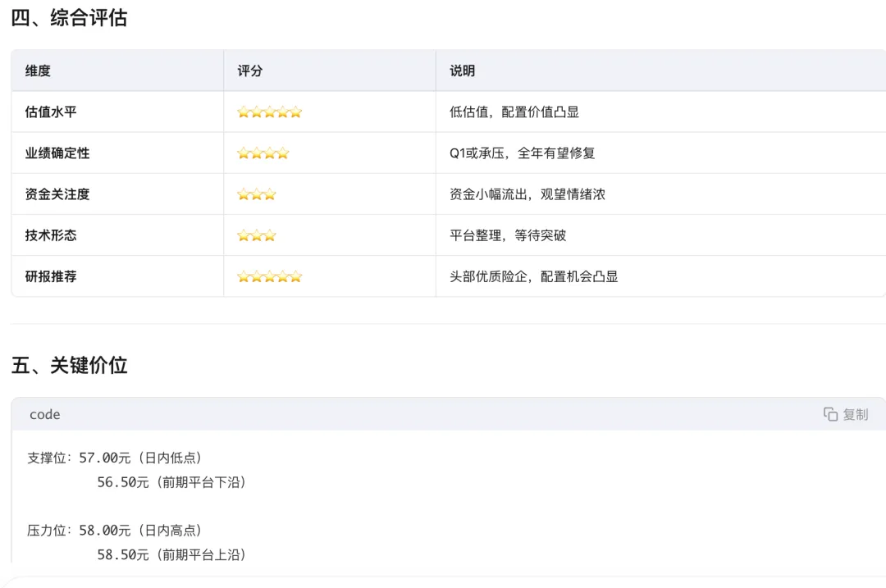This screenshot has height=588, width=886.
Task: Select the 业绩确定性 row label
Action: (x=57, y=153)
